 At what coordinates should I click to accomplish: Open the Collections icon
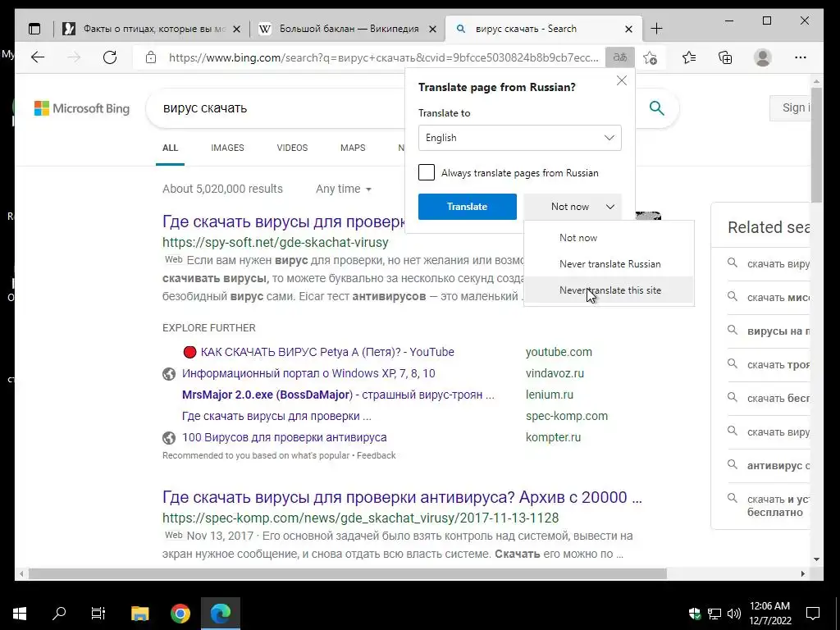tap(725, 57)
